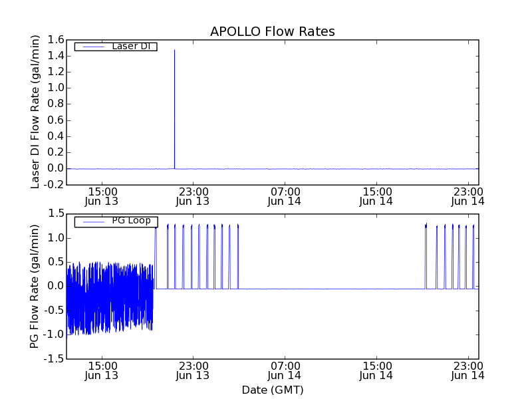Click the 0.0 tick on PG Flow axis
The height and width of the screenshot is (399, 532).
[x=56, y=286]
